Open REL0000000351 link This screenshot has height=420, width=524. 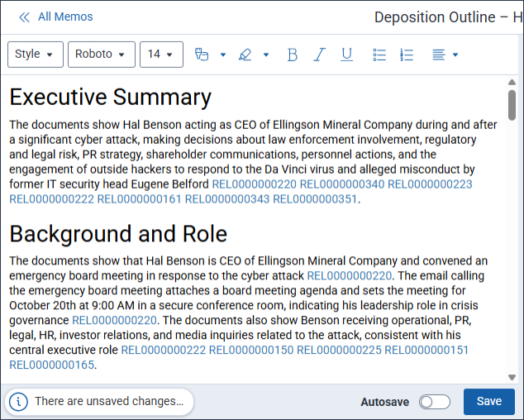315,199
